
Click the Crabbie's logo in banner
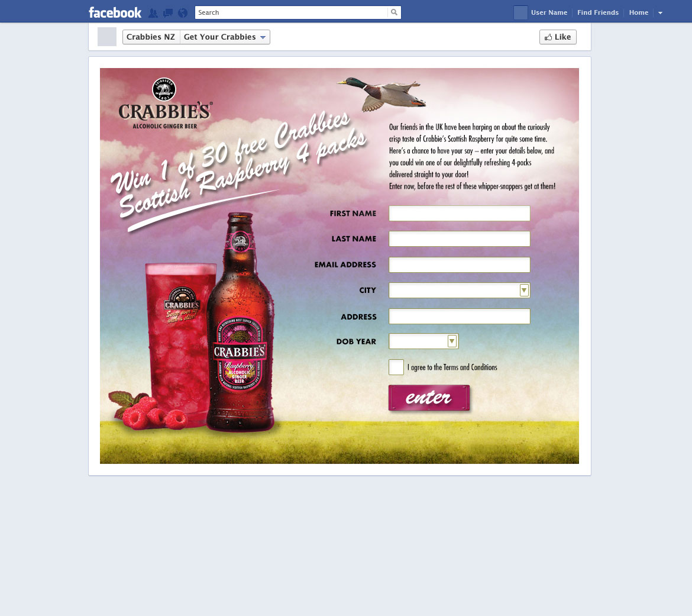(164, 104)
